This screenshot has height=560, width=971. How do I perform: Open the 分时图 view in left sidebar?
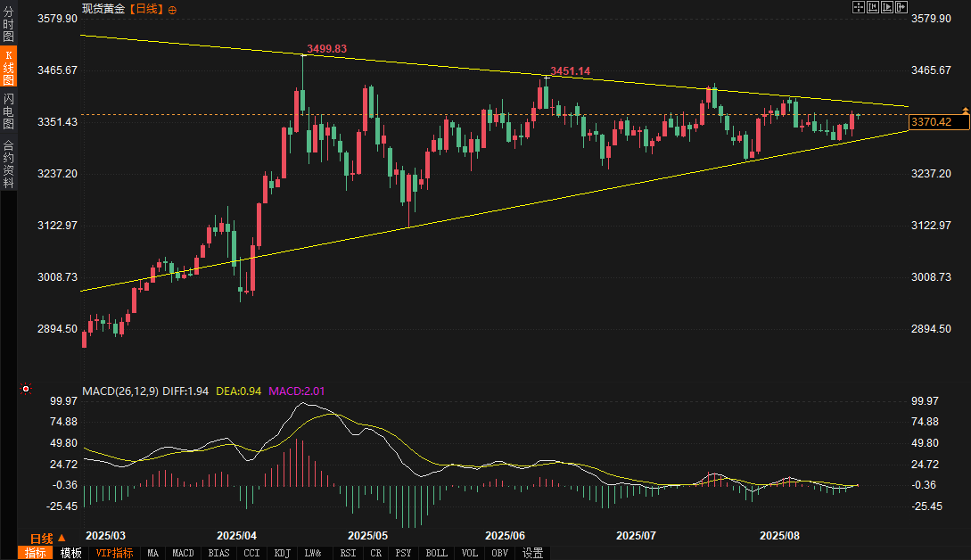[8, 23]
